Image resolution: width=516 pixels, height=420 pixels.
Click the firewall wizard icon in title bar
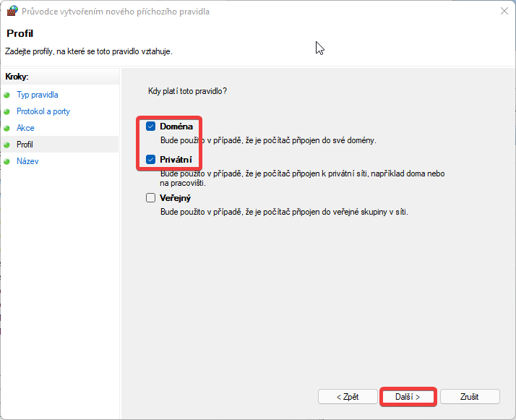click(12, 11)
